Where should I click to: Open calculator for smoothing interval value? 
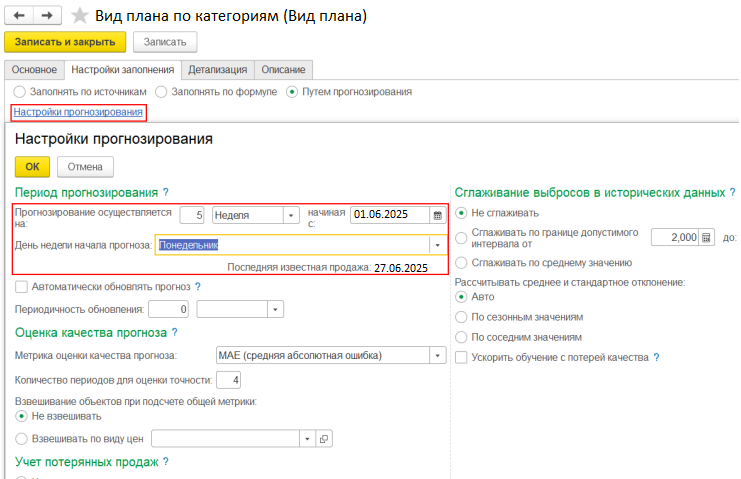(707, 237)
